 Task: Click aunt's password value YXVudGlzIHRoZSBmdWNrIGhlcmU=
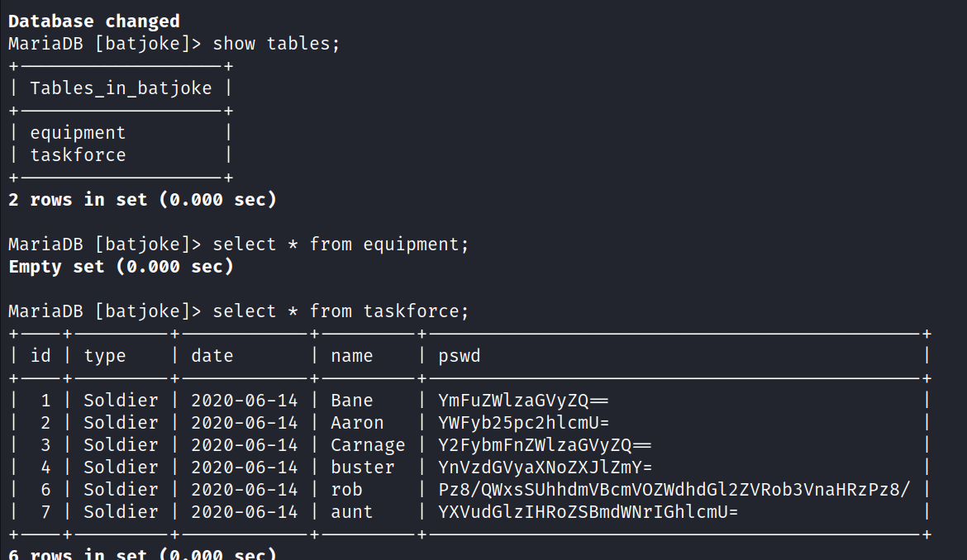[588, 512]
